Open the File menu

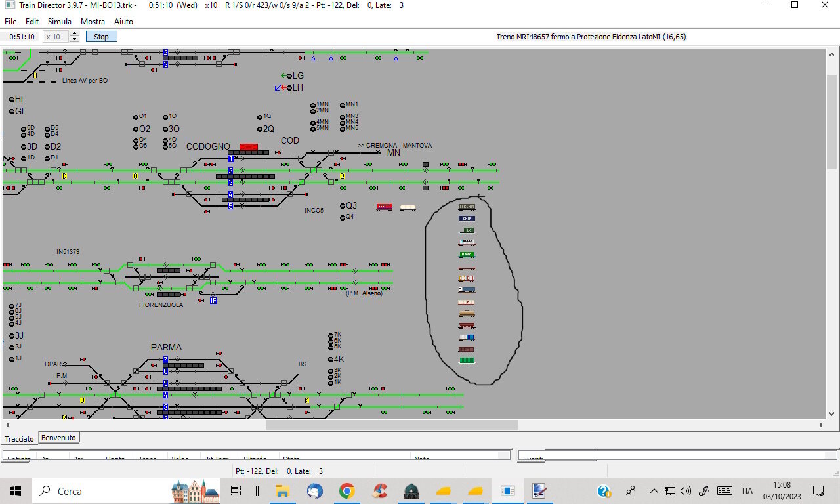point(10,22)
